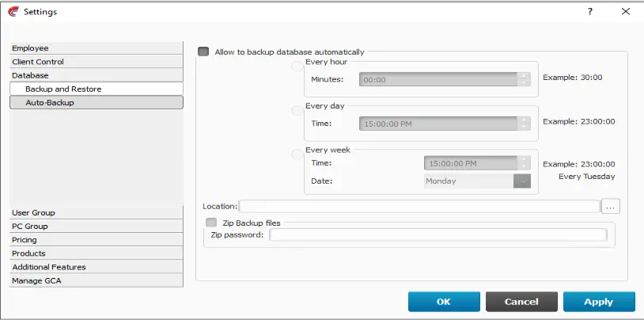Enable Allow to backup database automatically
644x320 pixels.
coord(203,51)
